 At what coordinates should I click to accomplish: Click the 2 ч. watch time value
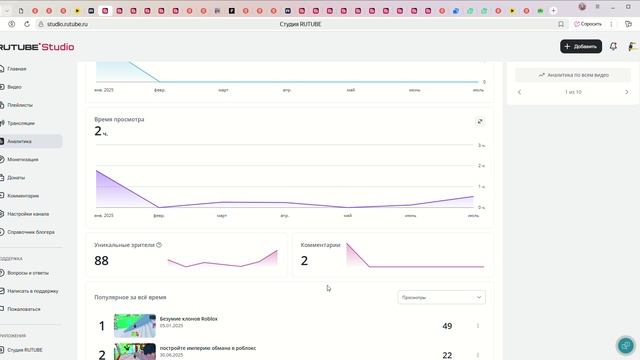coord(101,131)
